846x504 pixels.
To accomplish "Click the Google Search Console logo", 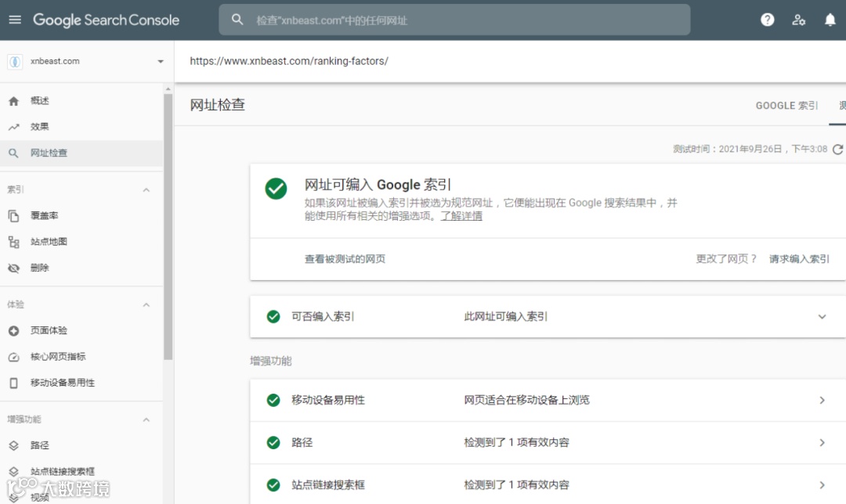I will pos(106,20).
